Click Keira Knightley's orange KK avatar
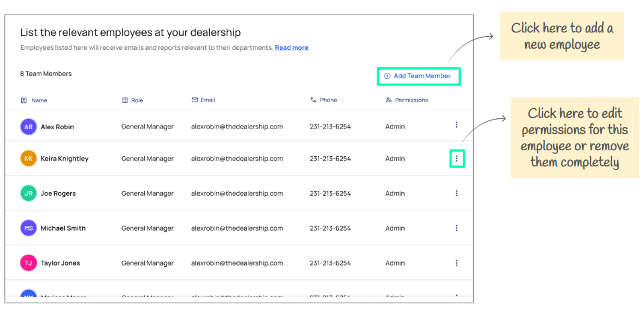This screenshot has height=310, width=644. [x=28, y=159]
